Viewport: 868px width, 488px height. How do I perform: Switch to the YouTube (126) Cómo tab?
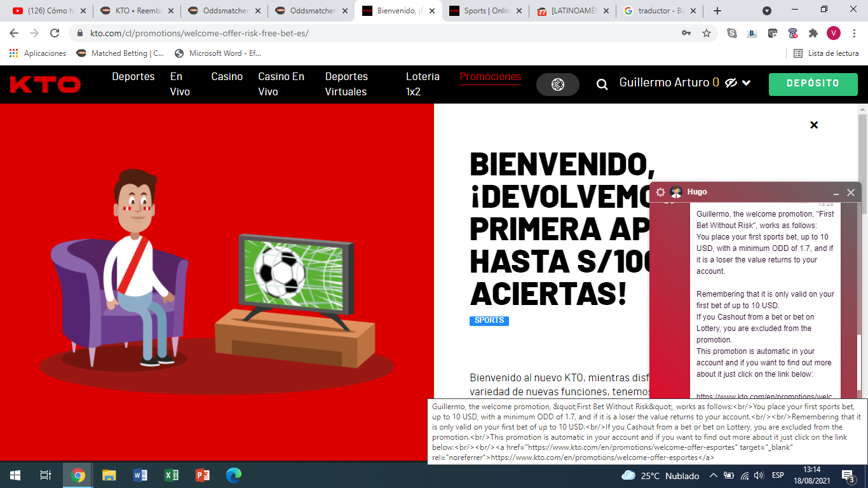pyautogui.click(x=48, y=11)
